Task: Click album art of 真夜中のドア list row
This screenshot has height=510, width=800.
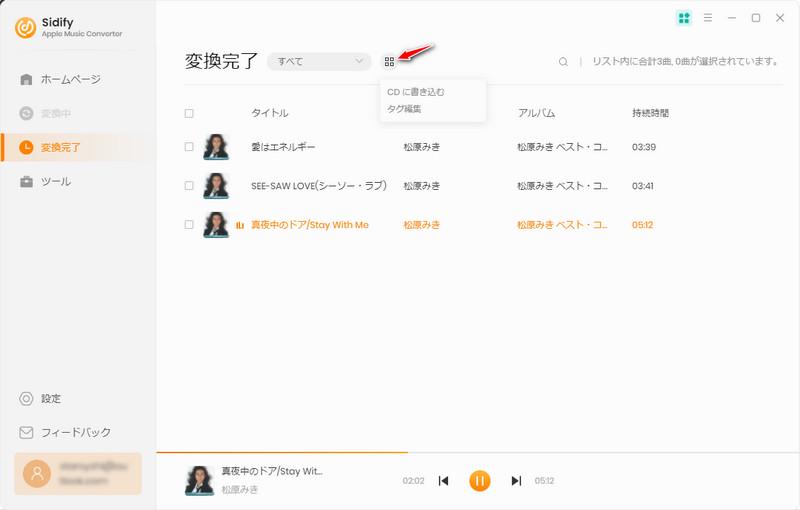Action: pos(216,224)
